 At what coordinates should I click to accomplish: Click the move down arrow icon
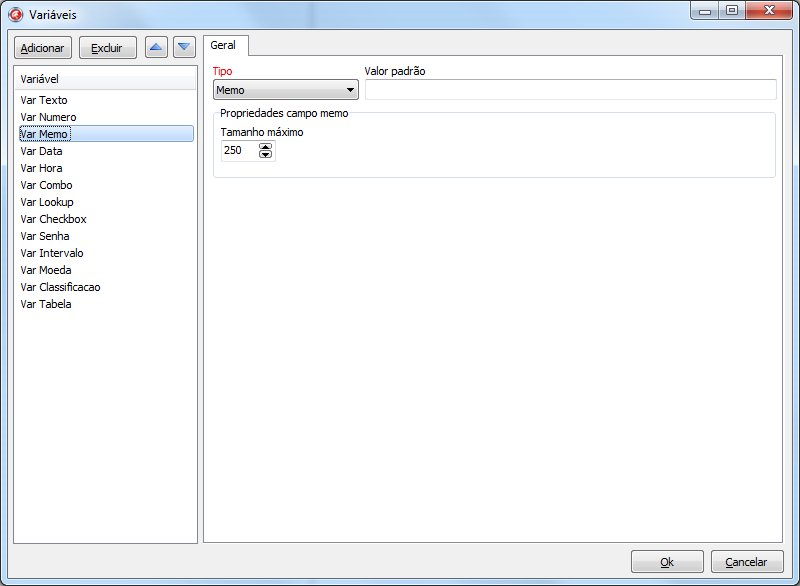(x=184, y=47)
